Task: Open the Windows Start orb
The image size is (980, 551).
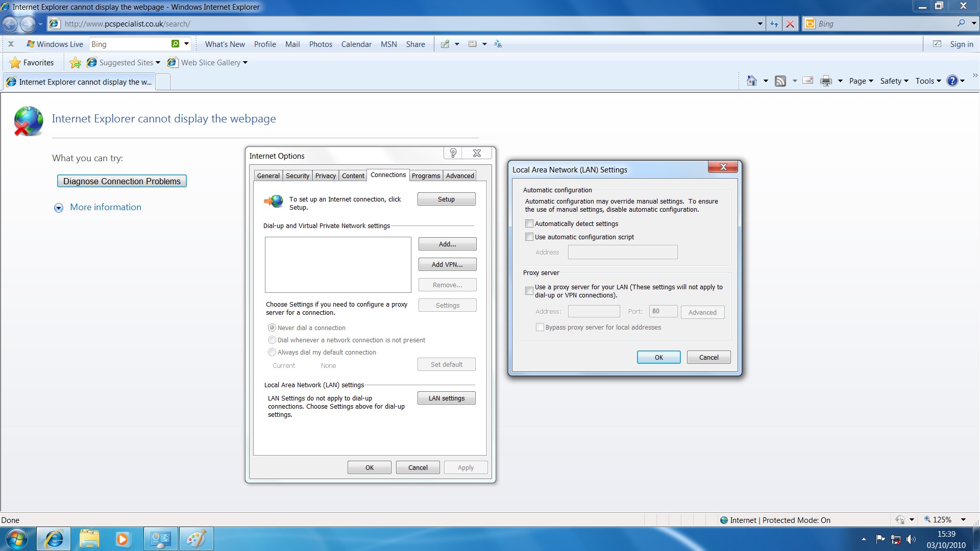Action: tap(16, 539)
